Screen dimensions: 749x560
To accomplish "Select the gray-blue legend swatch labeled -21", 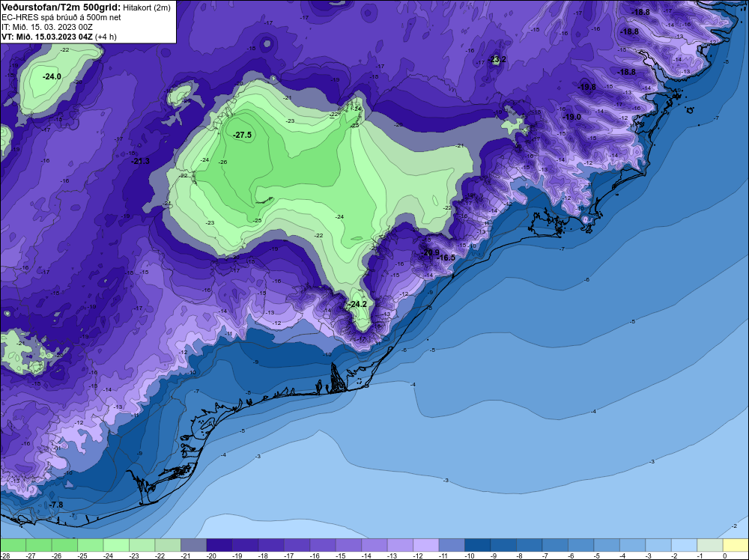I will coord(193,545).
